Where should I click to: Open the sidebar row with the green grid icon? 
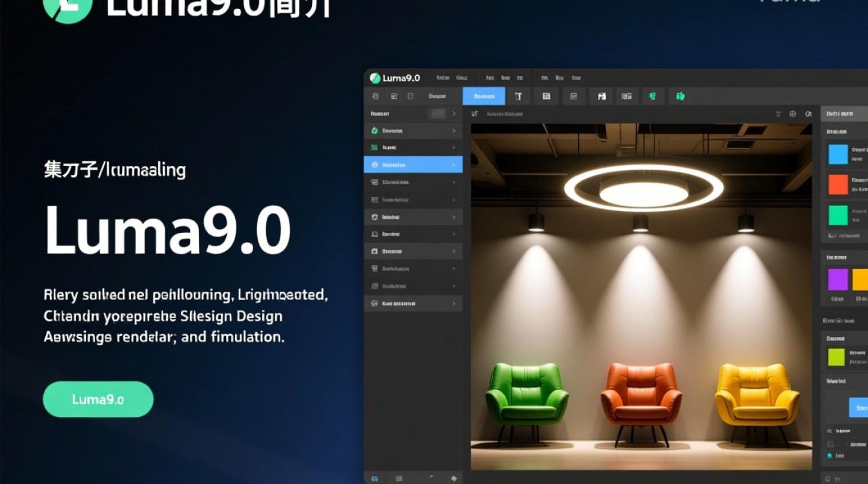pos(413,147)
